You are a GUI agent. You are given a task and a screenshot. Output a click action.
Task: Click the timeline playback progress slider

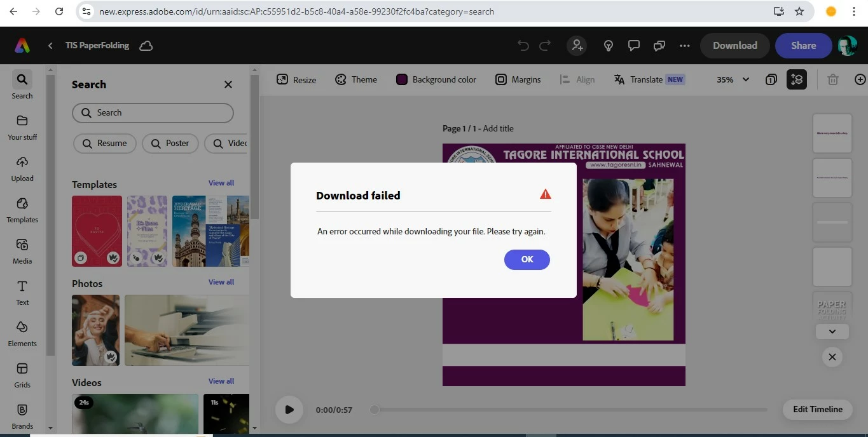coord(570,410)
